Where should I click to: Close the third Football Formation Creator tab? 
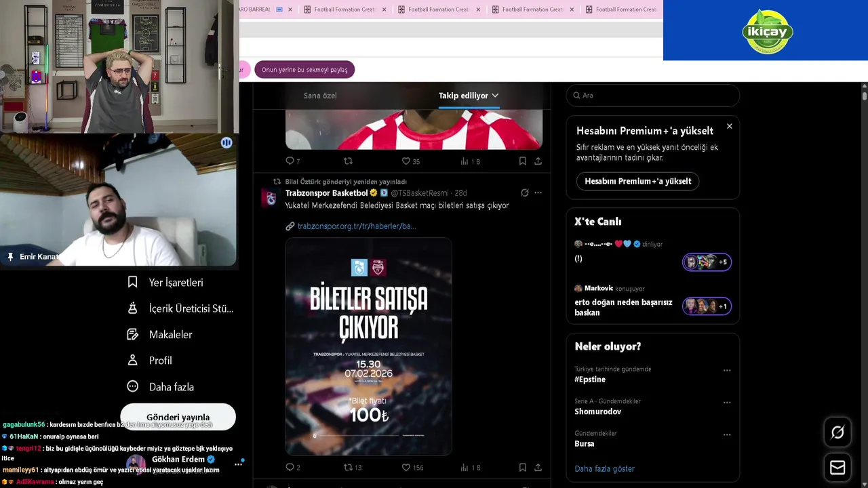572,9
